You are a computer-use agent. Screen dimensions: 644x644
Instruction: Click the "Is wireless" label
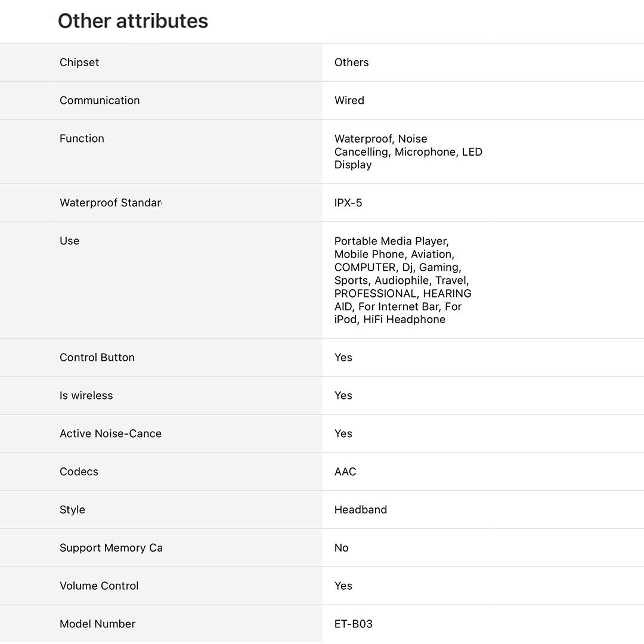pyautogui.click(x=86, y=396)
